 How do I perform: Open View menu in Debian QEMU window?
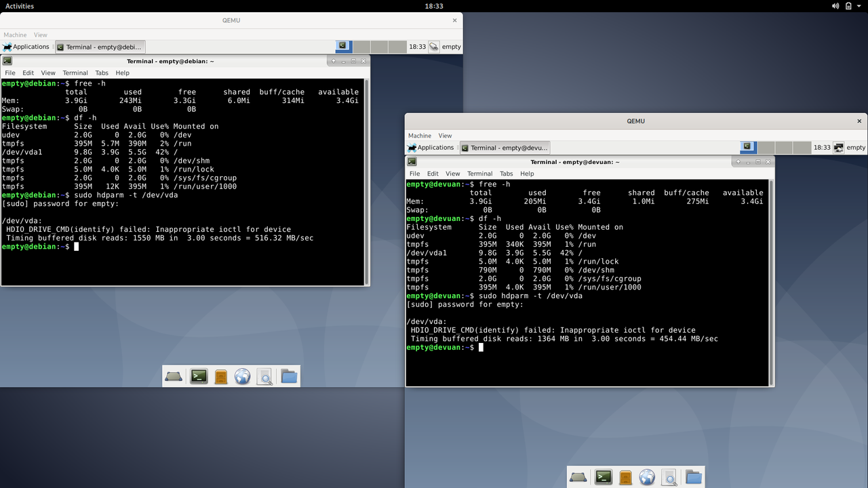click(41, 35)
